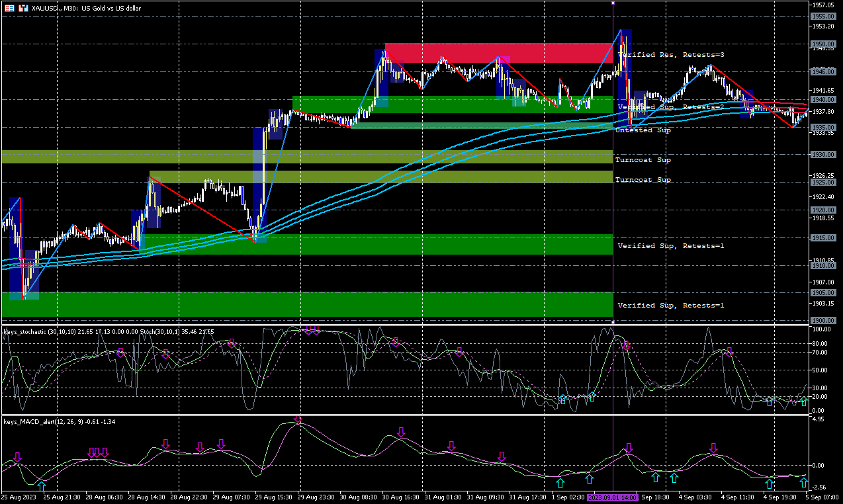Click the rightmost cyan up arrow in stochastic panel
The height and width of the screenshot is (504, 843).
pos(803,401)
